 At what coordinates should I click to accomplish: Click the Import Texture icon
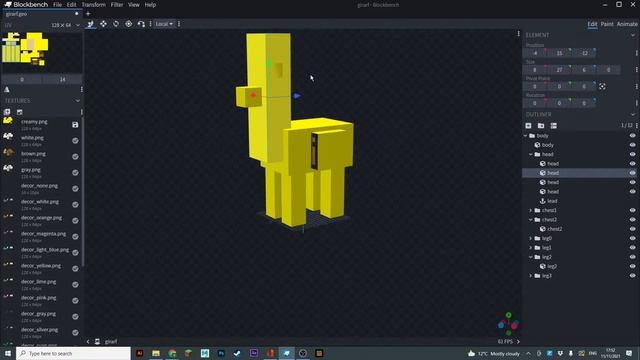[x=7, y=112]
